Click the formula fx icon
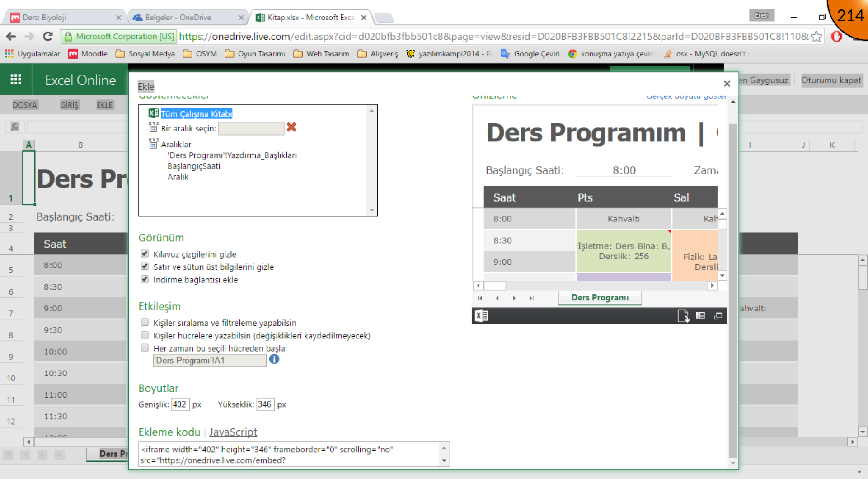Image resolution: width=868 pixels, height=488 pixels. point(15,127)
